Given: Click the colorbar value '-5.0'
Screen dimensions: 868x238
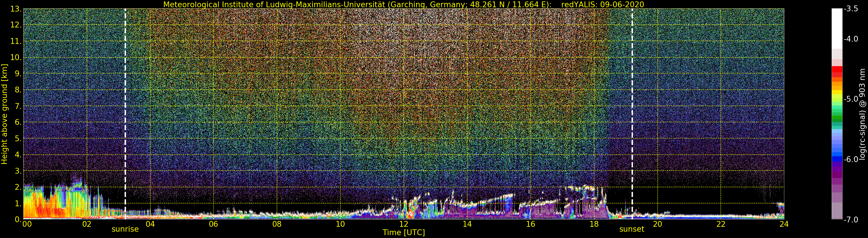Looking at the screenshot, I should [851, 99].
